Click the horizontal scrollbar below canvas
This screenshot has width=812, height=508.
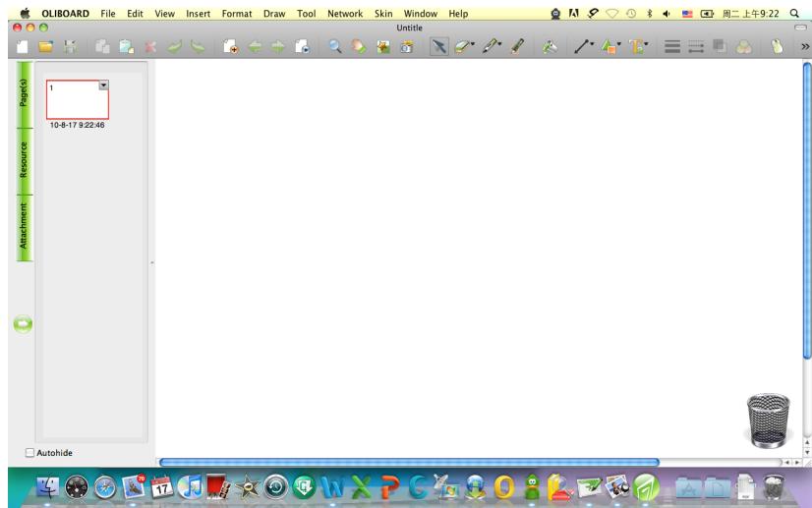tap(408, 461)
